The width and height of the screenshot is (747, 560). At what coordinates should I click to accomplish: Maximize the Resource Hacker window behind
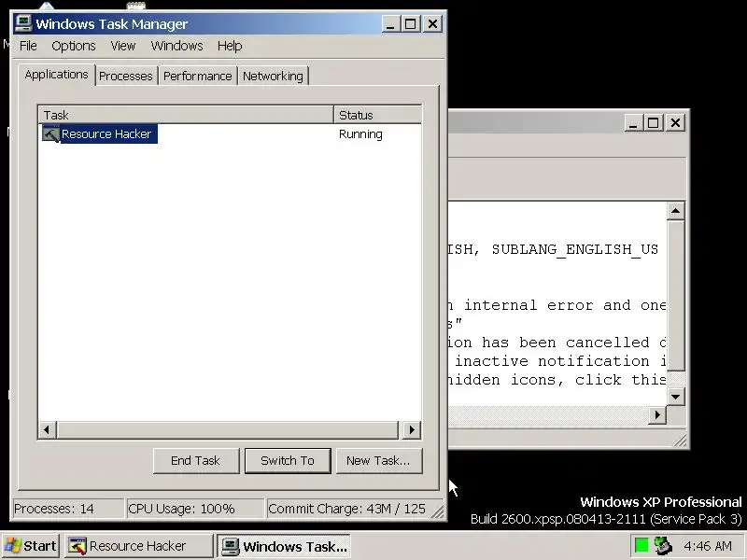pyautogui.click(x=653, y=123)
